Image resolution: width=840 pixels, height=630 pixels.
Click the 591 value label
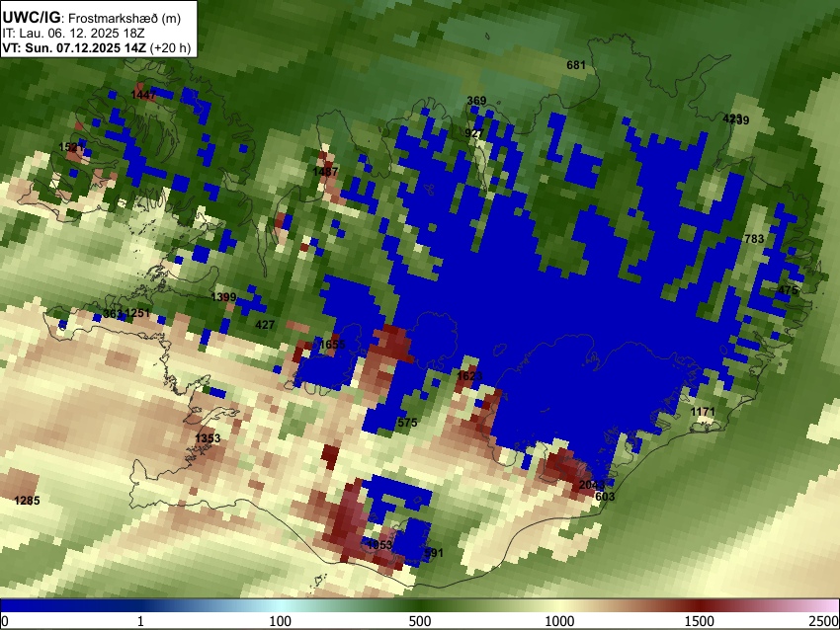tap(434, 553)
